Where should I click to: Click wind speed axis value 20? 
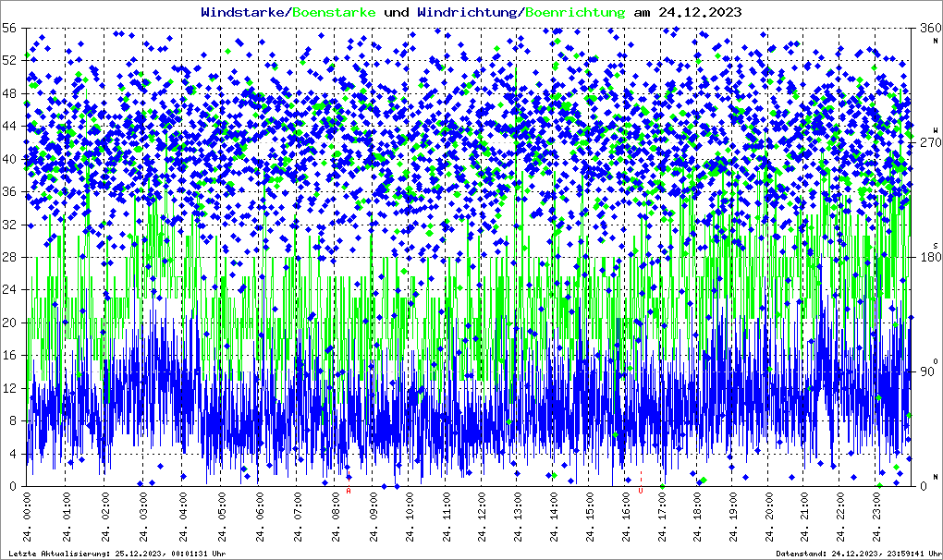point(8,323)
